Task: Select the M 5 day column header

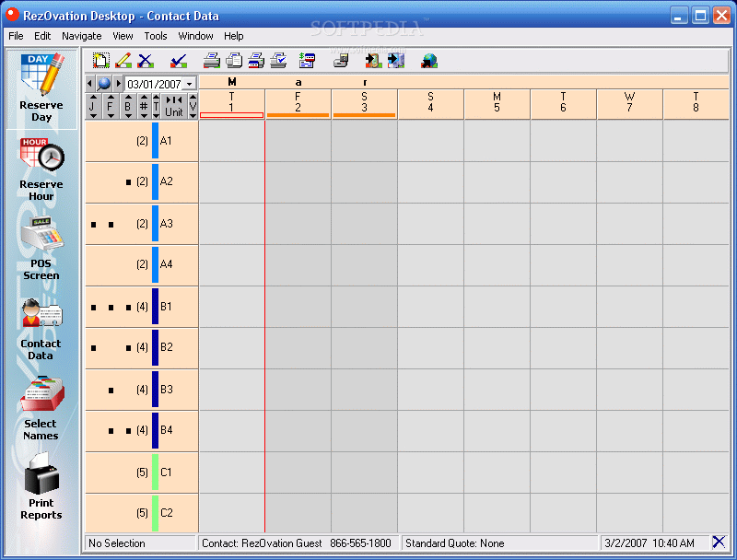Action: (x=497, y=104)
